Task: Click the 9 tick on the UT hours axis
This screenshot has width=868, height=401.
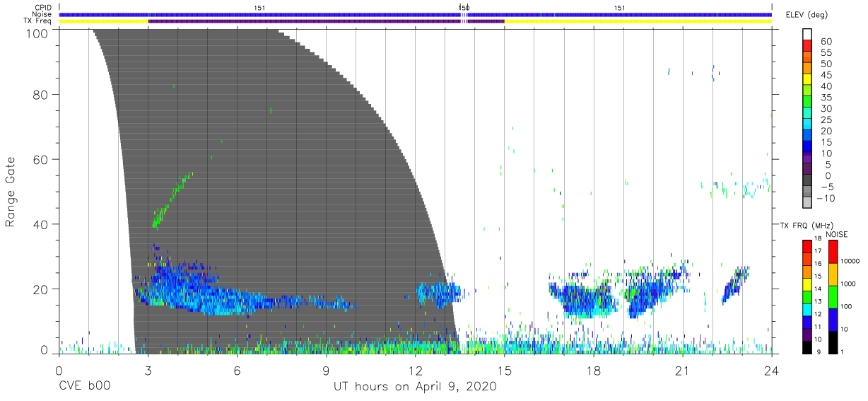Action: coord(326,371)
